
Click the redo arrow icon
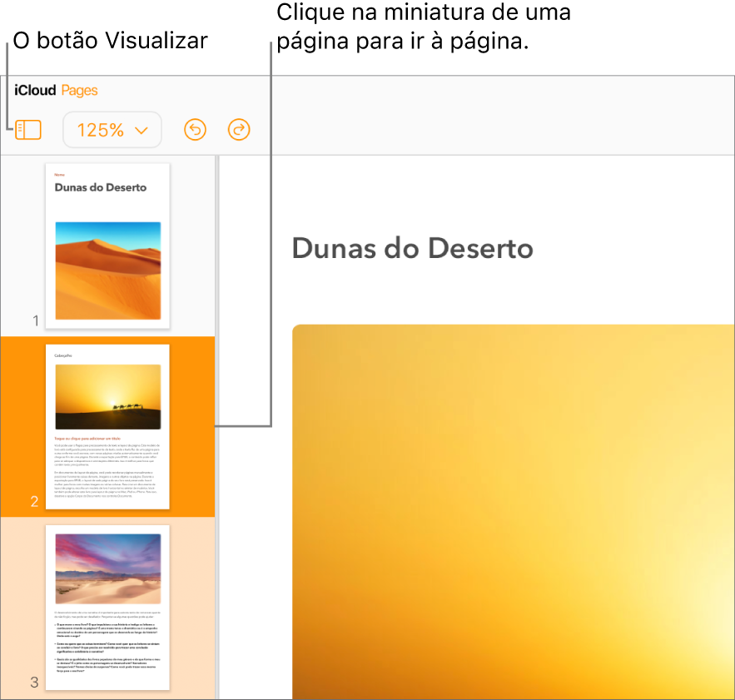tap(239, 130)
